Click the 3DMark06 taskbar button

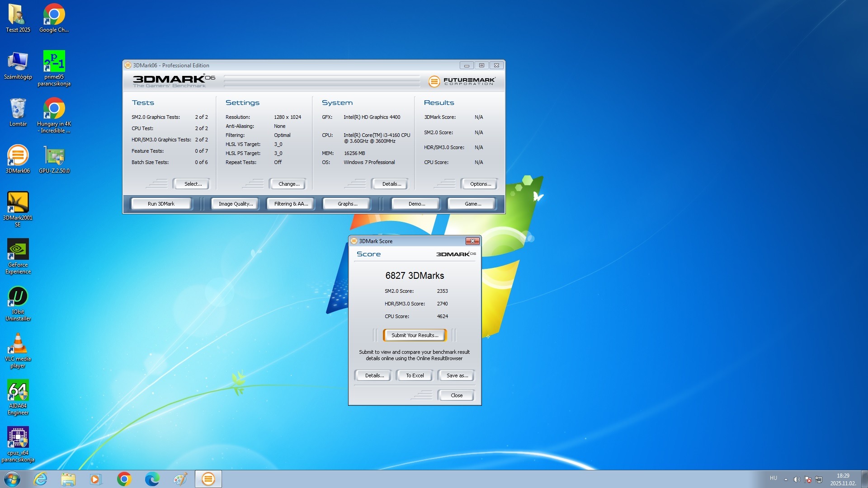coord(208,479)
